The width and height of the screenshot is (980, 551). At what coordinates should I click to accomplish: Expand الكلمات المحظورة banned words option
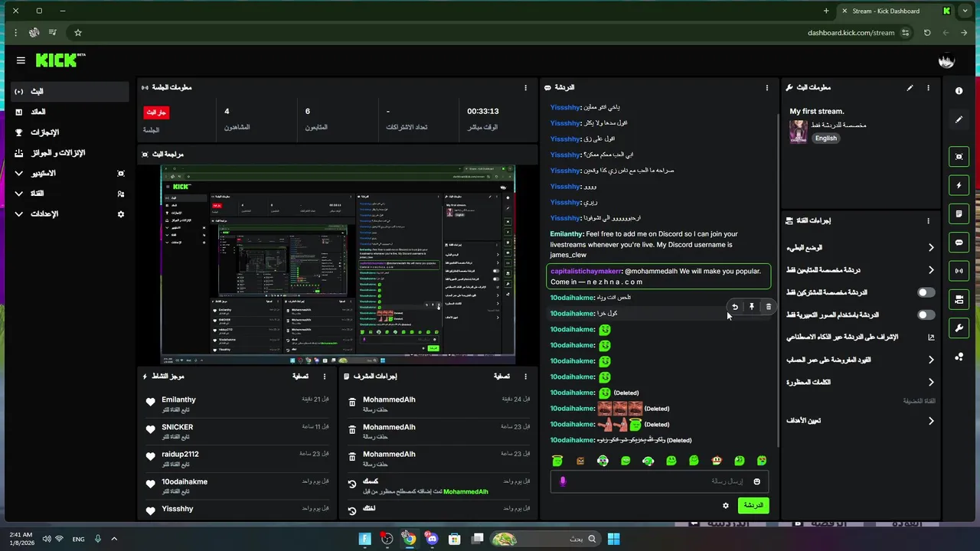(931, 382)
